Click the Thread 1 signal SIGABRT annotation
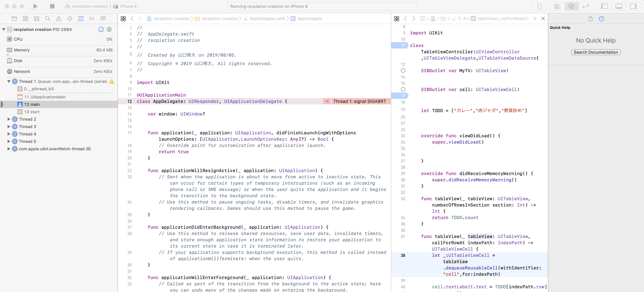The image size is (644, 292). pyautogui.click(x=359, y=101)
